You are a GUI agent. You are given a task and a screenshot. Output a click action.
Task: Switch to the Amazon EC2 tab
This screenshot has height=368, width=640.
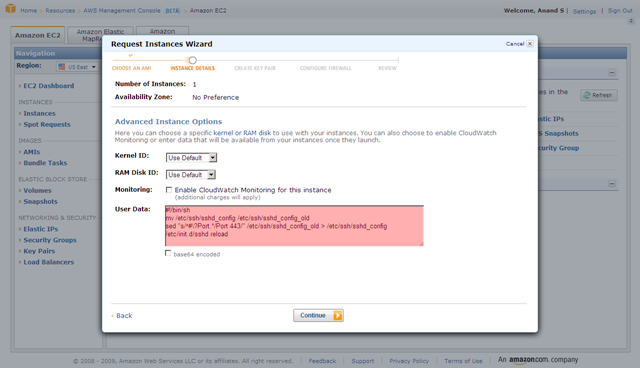click(38, 35)
